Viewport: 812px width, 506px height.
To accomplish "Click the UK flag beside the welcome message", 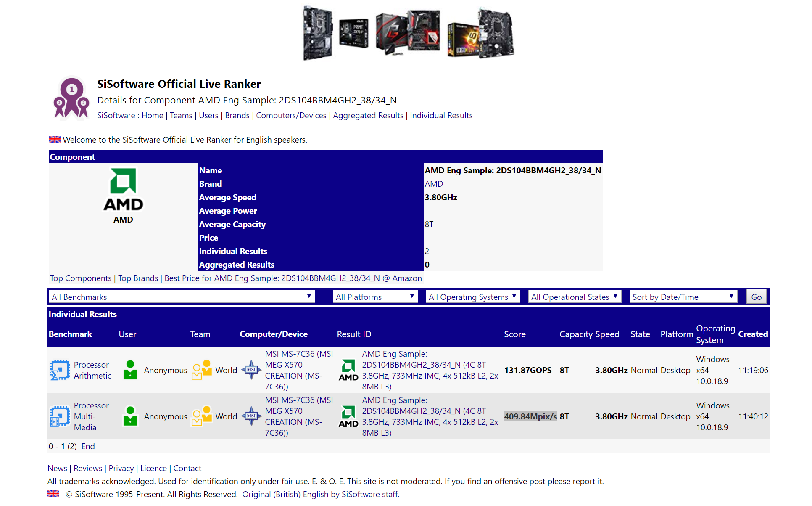I will click(55, 139).
